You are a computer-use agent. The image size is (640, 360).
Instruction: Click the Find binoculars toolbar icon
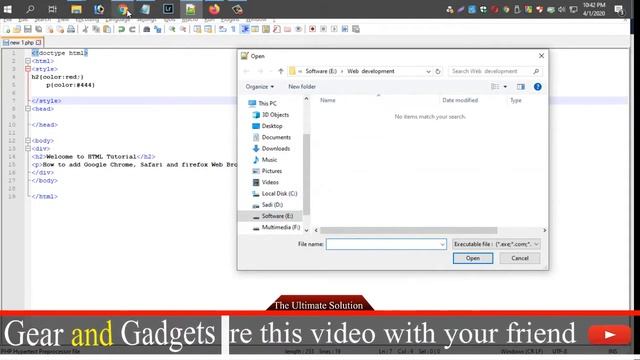147,29
